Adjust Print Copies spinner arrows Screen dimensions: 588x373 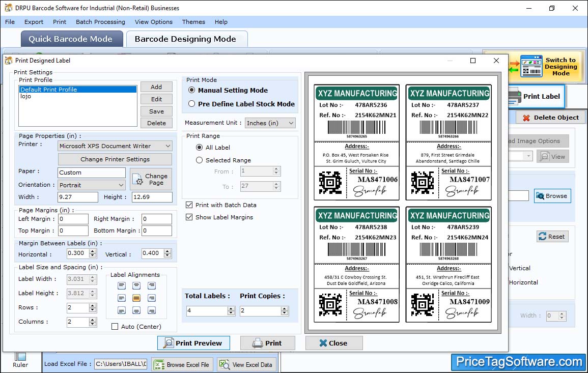285,311
